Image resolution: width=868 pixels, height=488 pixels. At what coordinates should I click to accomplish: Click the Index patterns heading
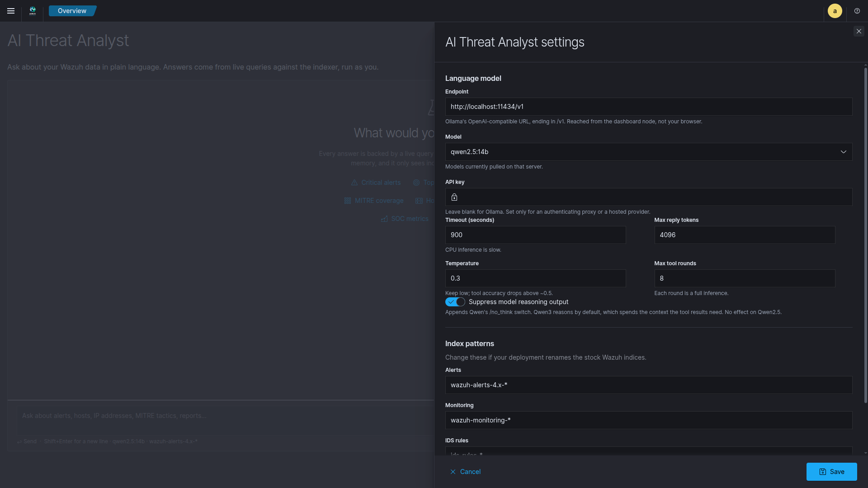coord(469,343)
